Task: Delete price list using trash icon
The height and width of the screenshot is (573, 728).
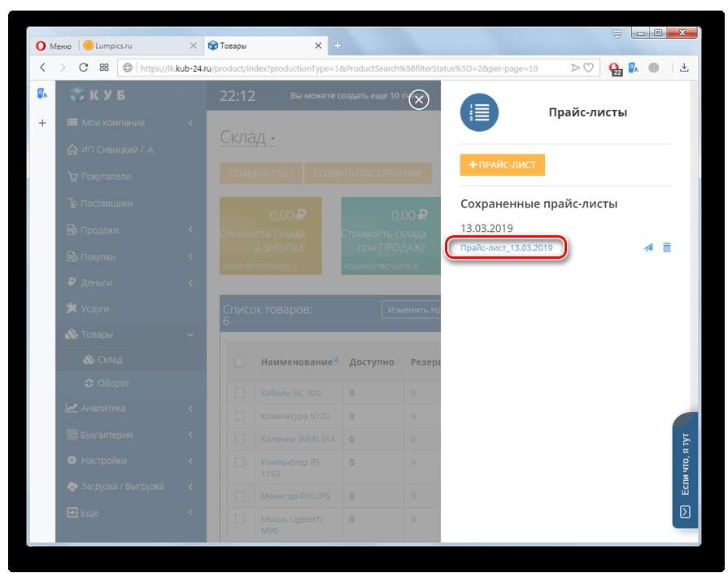Action: point(667,248)
